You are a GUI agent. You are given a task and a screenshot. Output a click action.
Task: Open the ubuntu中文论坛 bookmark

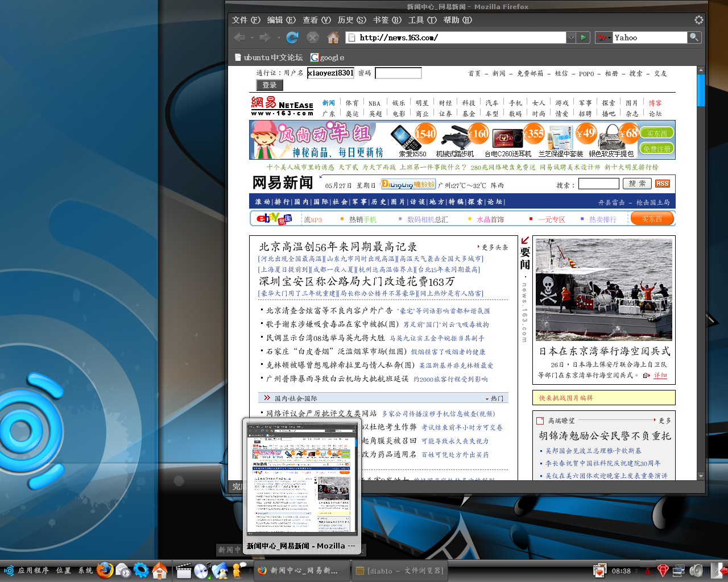(x=268, y=57)
